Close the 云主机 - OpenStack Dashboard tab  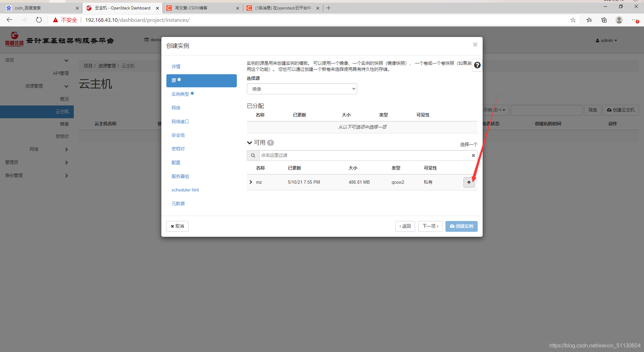click(157, 8)
